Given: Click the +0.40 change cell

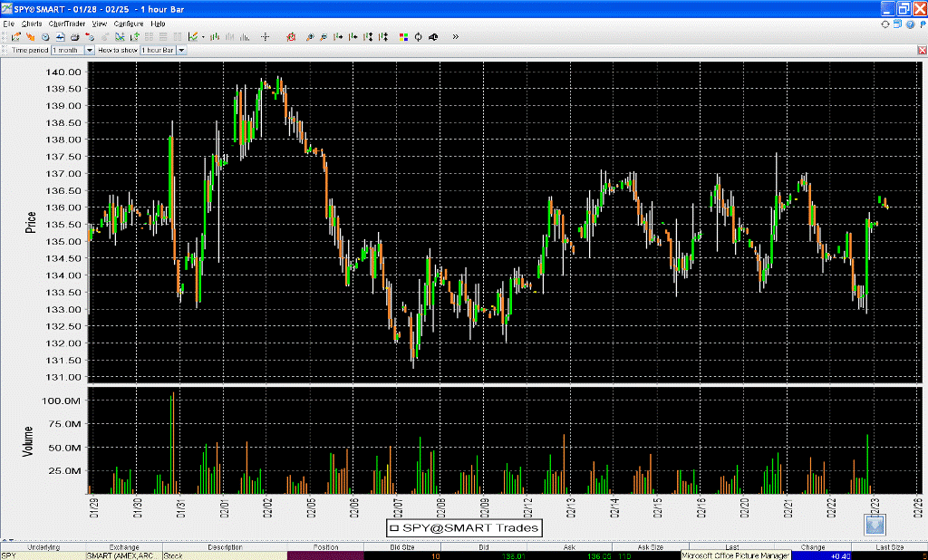Looking at the screenshot, I should point(821,555).
